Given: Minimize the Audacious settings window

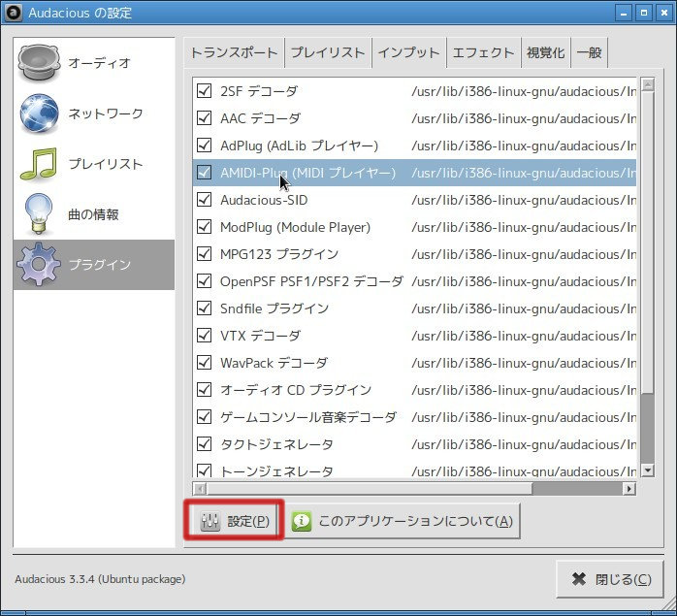Looking at the screenshot, I should pyautogui.click(x=624, y=13).
